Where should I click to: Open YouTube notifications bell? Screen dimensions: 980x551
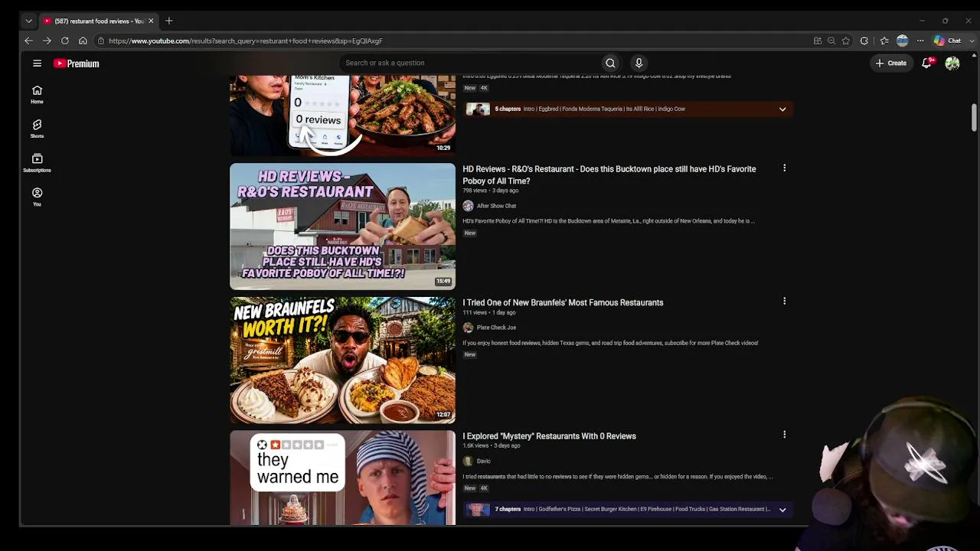click(x=927, y=63)
